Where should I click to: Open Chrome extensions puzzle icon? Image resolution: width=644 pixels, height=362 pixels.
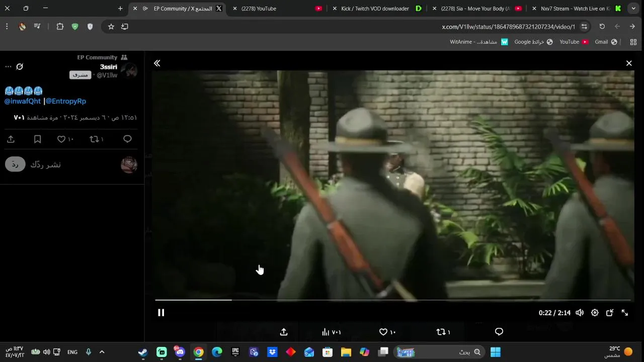60,27
